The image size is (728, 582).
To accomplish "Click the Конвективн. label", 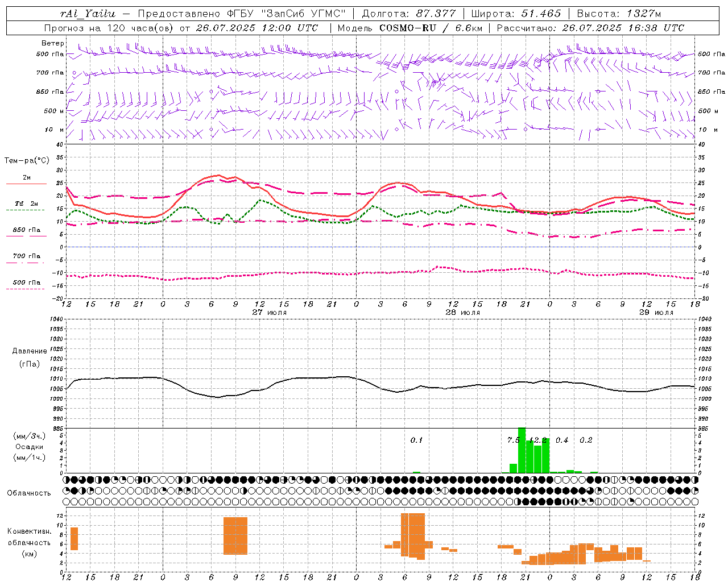I will (x=30, y=531).
